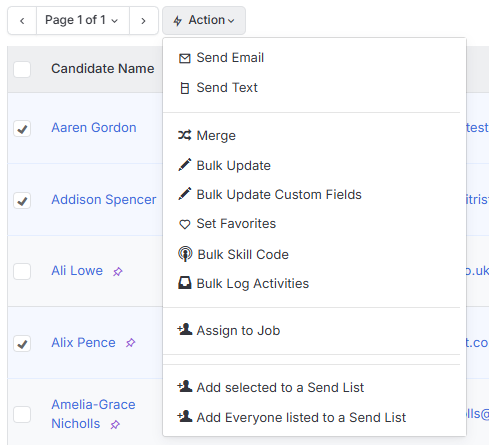
Task: Click the pin icon next to Ali Lowe
Action: coord(118,272)
